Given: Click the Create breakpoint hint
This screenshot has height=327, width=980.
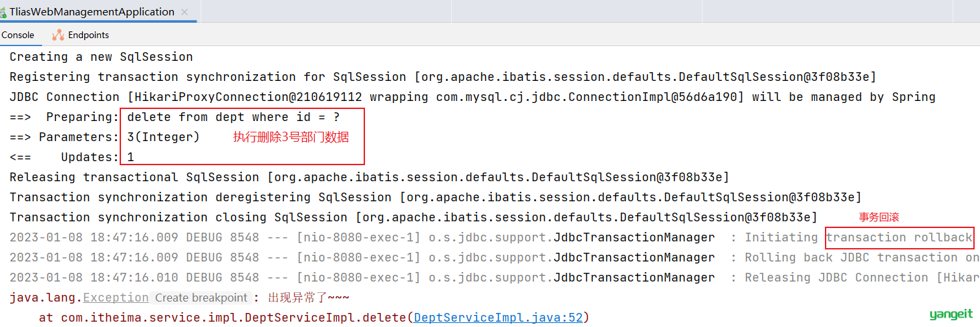Looking at the screenshot, I should pyautogui.click(x=201, y=298).
